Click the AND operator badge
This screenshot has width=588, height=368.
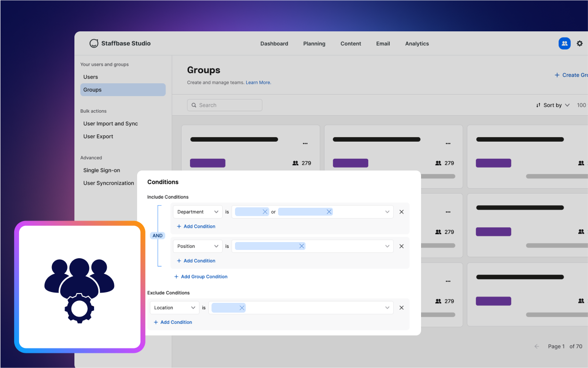pos(158,236)
